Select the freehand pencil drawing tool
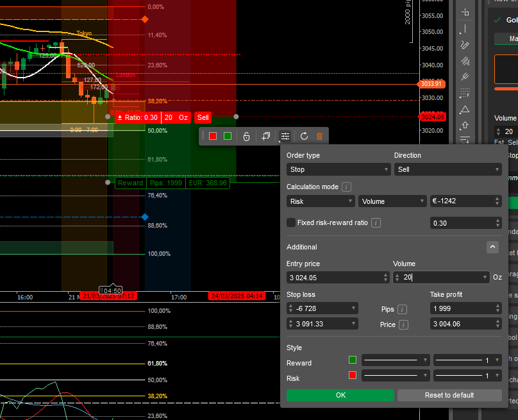The image size is (518, 420). click(x=465, y=45)
